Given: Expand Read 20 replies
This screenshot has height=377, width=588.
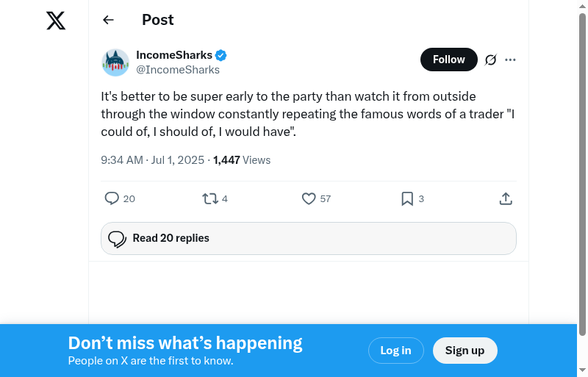Looking at the screenshot, I should tap(309, 238).
